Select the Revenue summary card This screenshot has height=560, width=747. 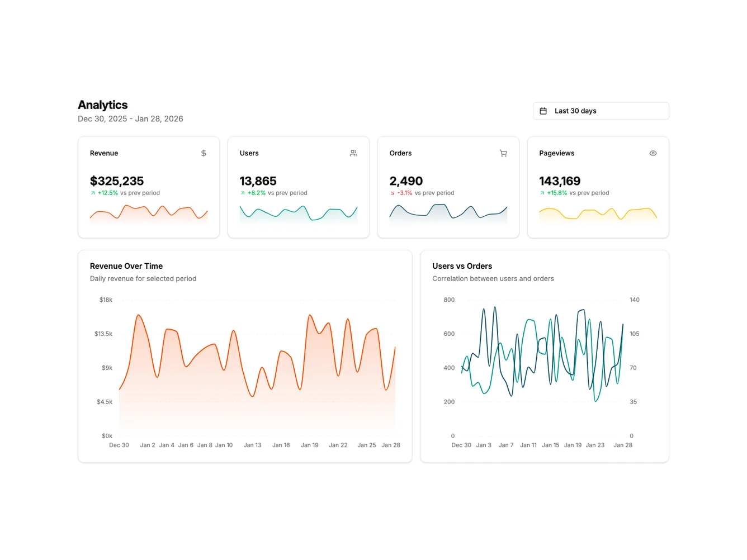coord(148,187)
